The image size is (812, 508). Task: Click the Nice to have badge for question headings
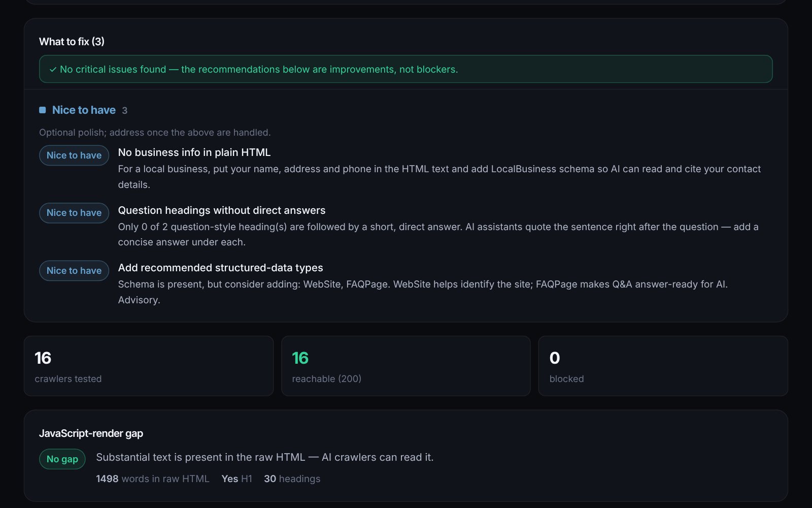[74, 213]
